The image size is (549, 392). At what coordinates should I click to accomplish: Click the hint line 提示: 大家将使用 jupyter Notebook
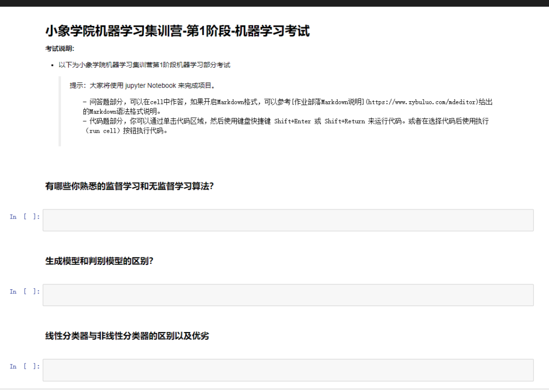142,85
